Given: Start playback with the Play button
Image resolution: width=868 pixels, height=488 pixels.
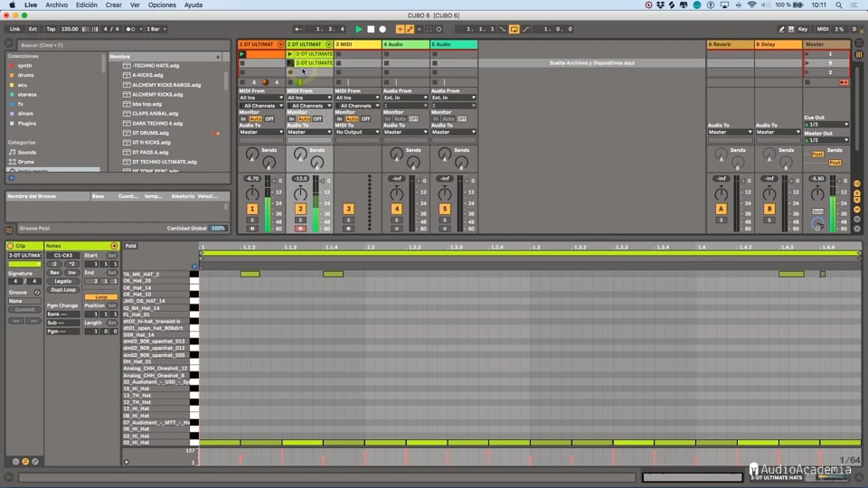Looking at the screenshot, I should coord(359,29).
